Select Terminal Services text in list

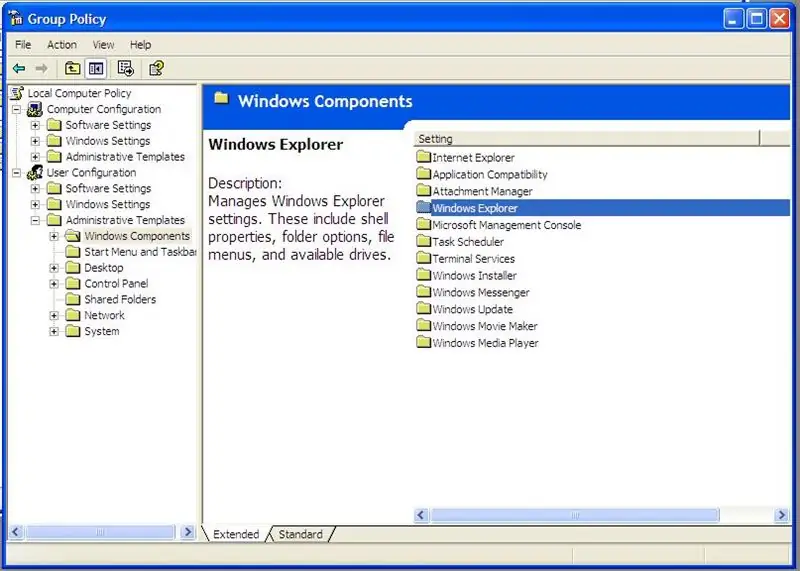pyautogui.click(x=473, y=258)
